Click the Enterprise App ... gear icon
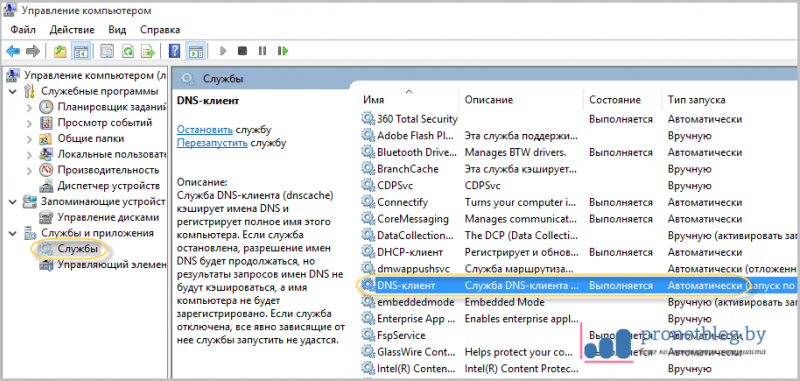Screen dimensions: 800x381 click(368, 319)
